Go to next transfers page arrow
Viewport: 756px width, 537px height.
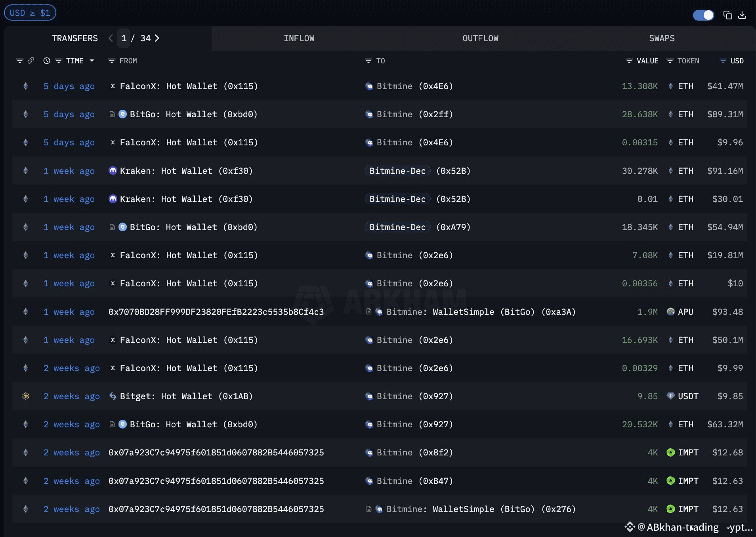(x=157, y=38)
